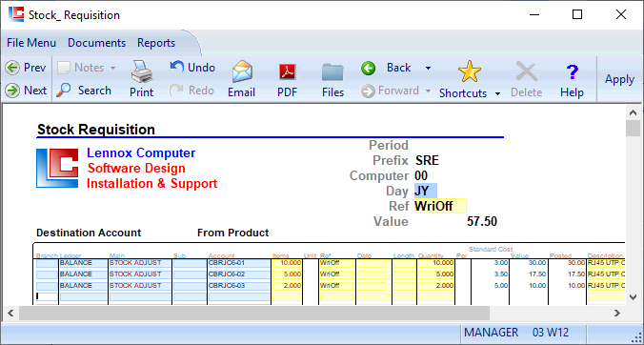Viewport: 644px width, 345px height.
Task: Click the vertical scrollbar down arrow
Action: pyautogui.click(x=633, y=297)
